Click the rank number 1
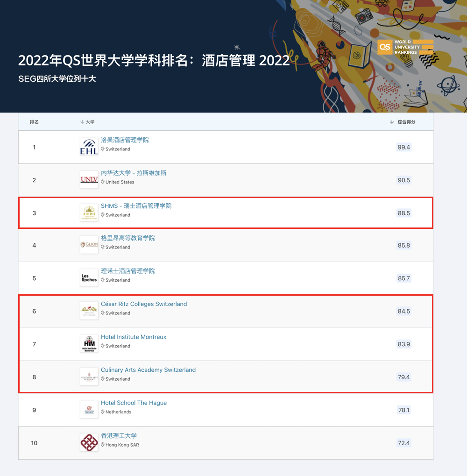Viewport: 467px width, 476px height. [34, 147]
